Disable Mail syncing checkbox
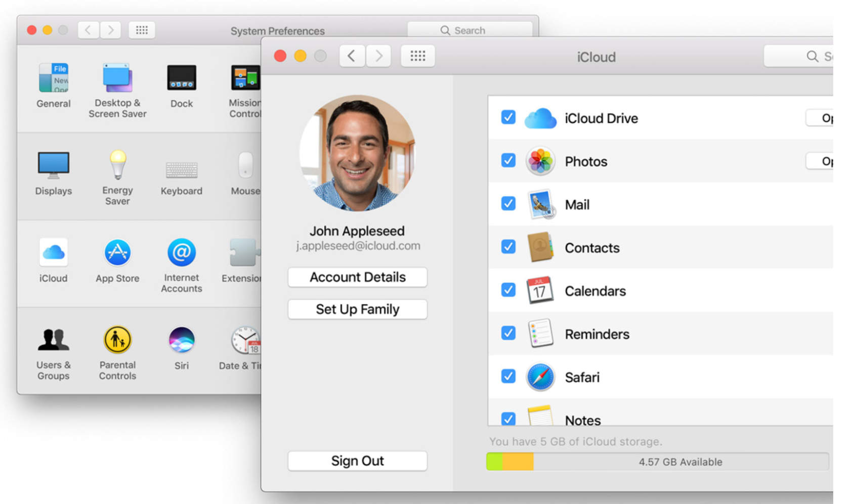Viewport: 850px width, 504px height. [x=508, y=204]
